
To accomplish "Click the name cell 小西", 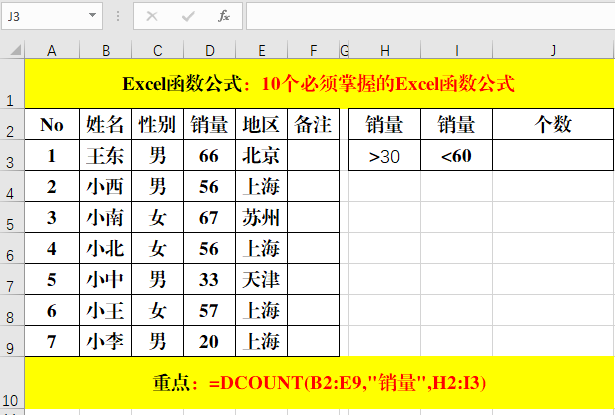I will pyautogui.click(x=106, y=186).
